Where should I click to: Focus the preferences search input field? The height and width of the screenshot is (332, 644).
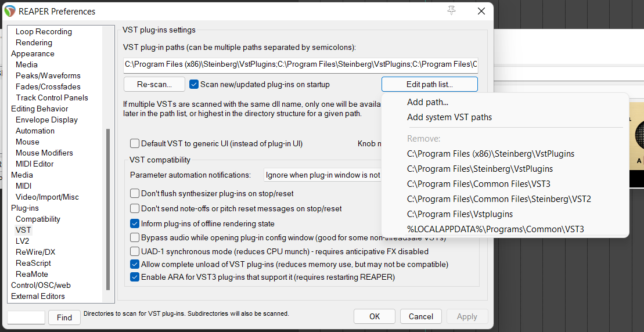pos(26,317)
